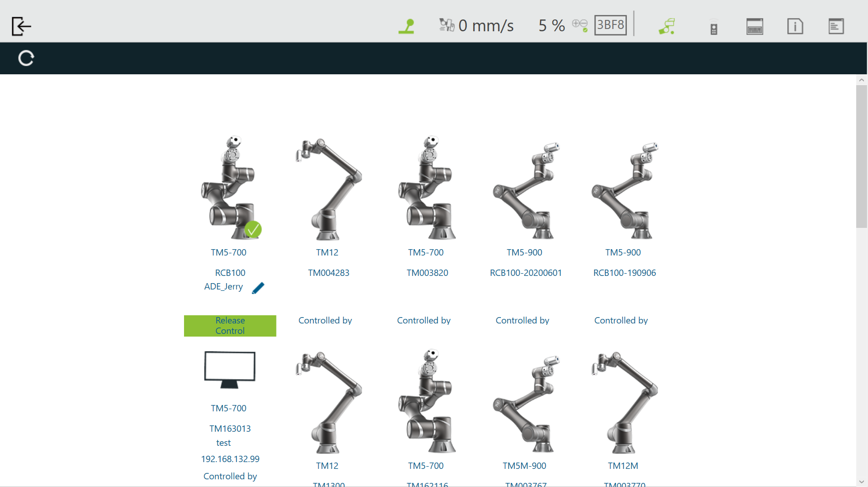Select the TM5-700 TM162116 robot image
Viewport: 868px width, 487px height.
point(427,401)
